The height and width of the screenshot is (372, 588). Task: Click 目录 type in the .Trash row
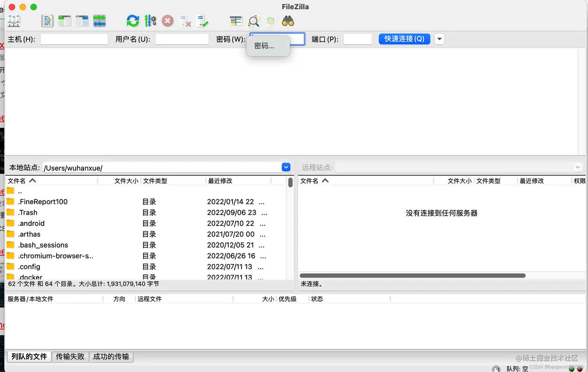click(149, 213)
